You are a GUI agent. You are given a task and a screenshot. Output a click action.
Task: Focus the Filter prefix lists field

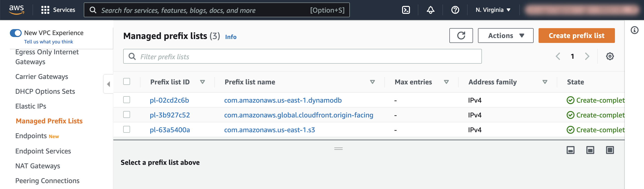[302, 56]
